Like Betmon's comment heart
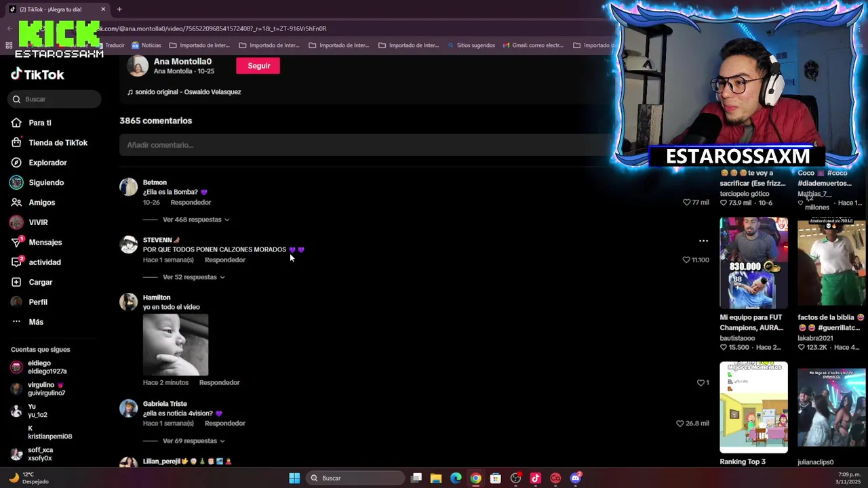This screenshot has width=868, height=488. pos(686,202)
